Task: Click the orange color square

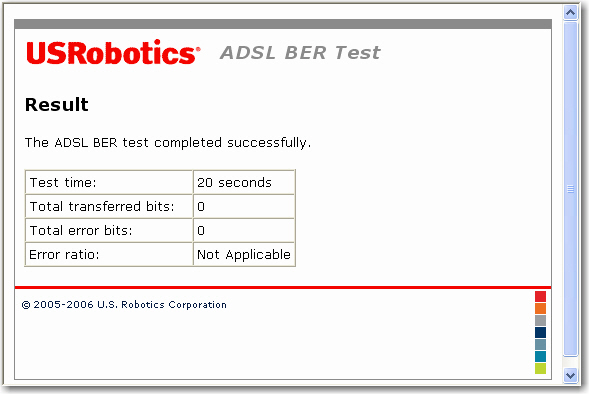Action: [540, 308]
